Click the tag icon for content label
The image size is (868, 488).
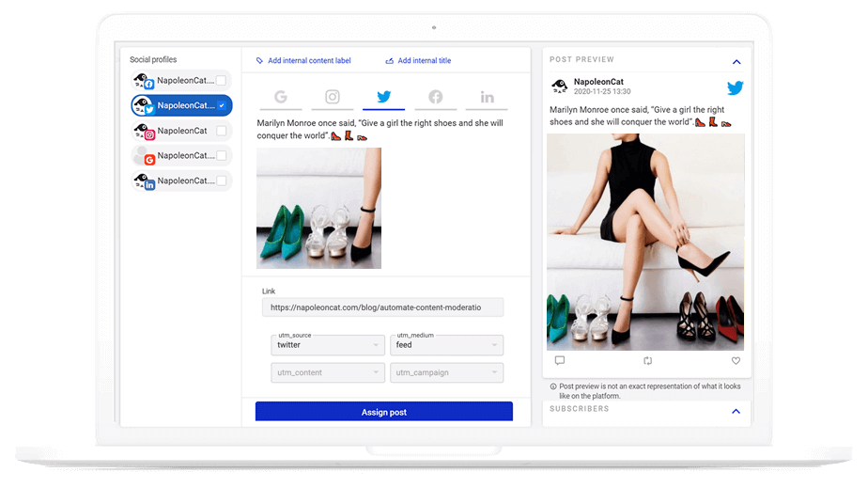(260, 61)
